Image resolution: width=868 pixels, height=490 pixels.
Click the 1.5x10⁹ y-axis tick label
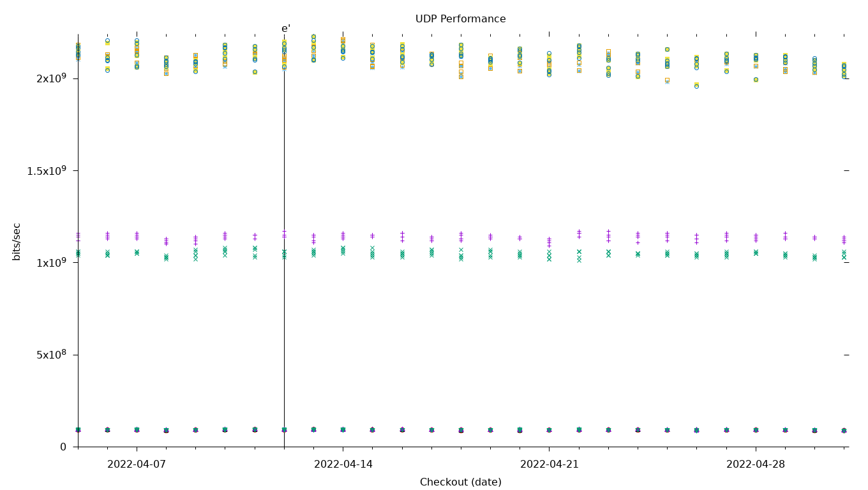click(x=47, y=170)
